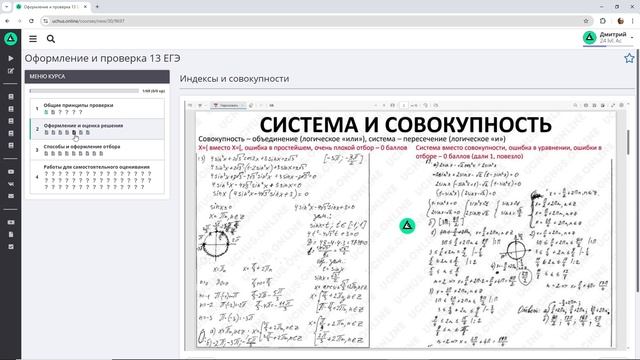Open the Дмитрий user account dropdown

[x=609, y=38]
